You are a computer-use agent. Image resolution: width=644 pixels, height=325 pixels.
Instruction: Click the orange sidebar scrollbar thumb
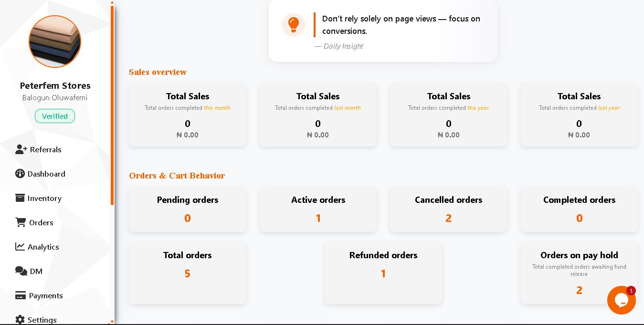pos(112,105)
